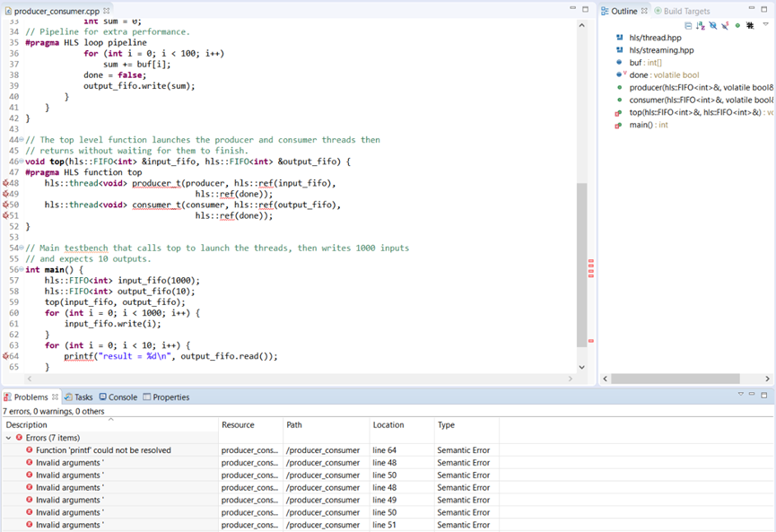Click error marker beside line 64
This screenshot has height=532, width=776.
pyautogui.click(x=5, y=356)
